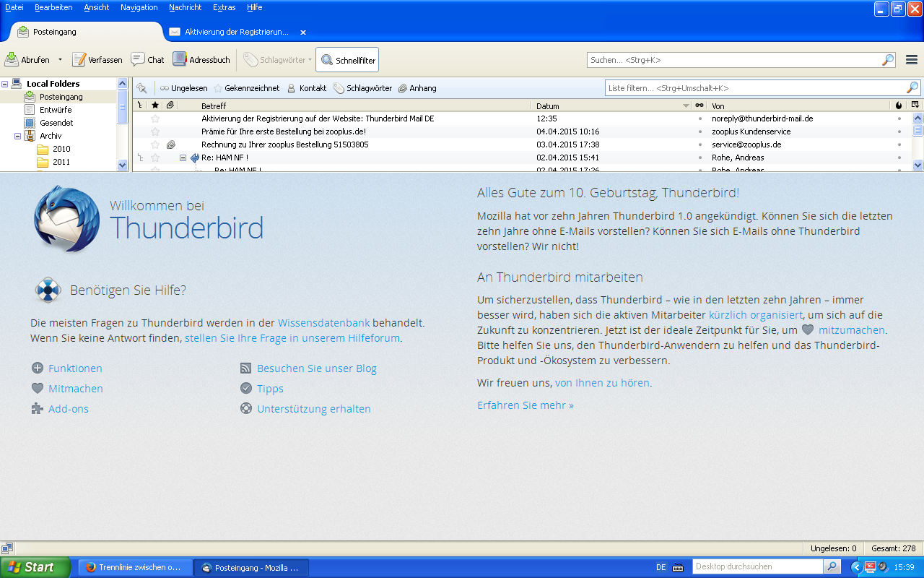Sort by the star column header

click(x=155, y=105)
